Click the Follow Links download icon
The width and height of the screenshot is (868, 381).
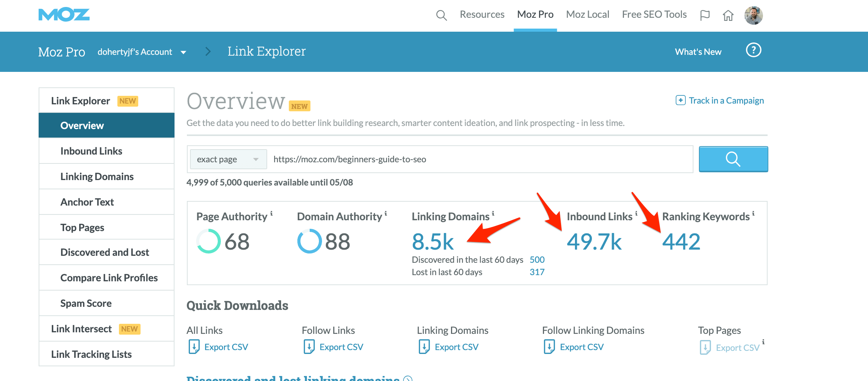(x=309, y=347)
